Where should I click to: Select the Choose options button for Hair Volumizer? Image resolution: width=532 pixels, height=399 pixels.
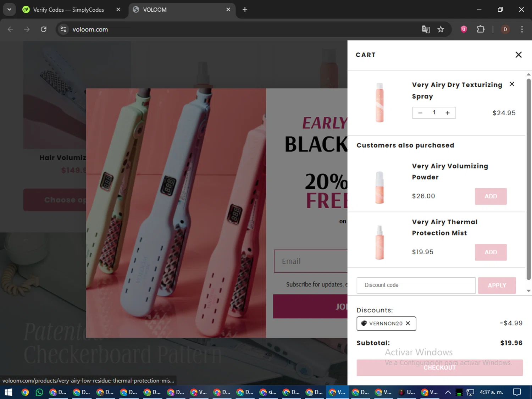[55, 200]
